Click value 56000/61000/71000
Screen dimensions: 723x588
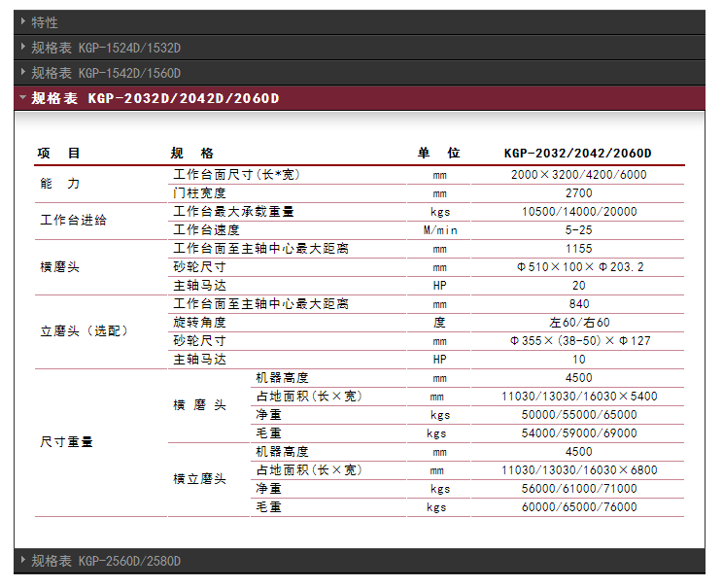pos(579,489)
